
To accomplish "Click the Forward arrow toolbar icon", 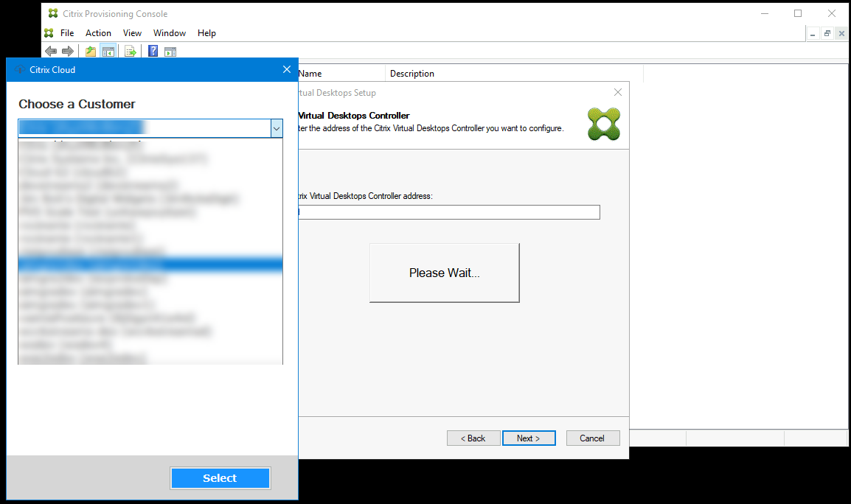I will pyautogui.click(x=68, y=52).
